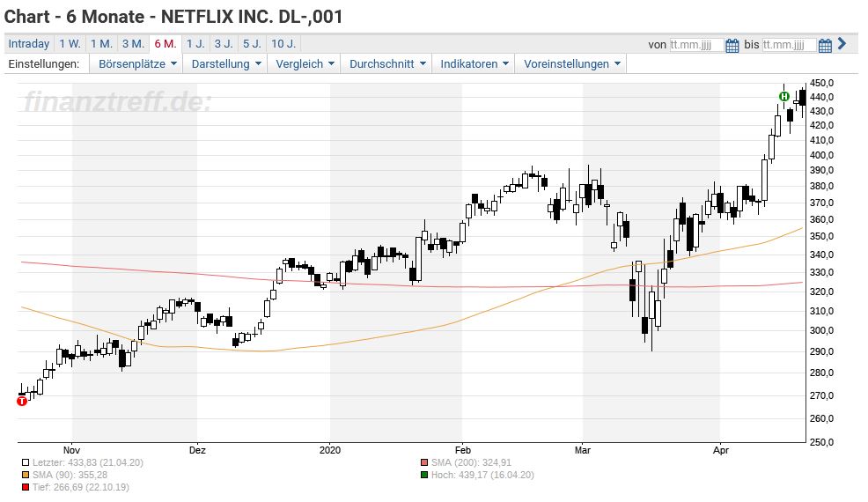Expand the Durchschnitt dropdown
This screenshot has height=502, width=868.
coord(387,63)
